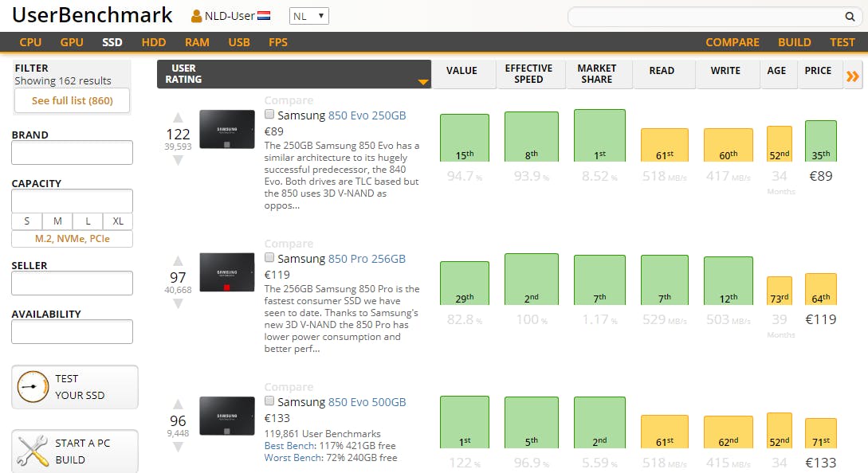Open the Samsung 850 Pro 256GB product image

click(227, 272)
